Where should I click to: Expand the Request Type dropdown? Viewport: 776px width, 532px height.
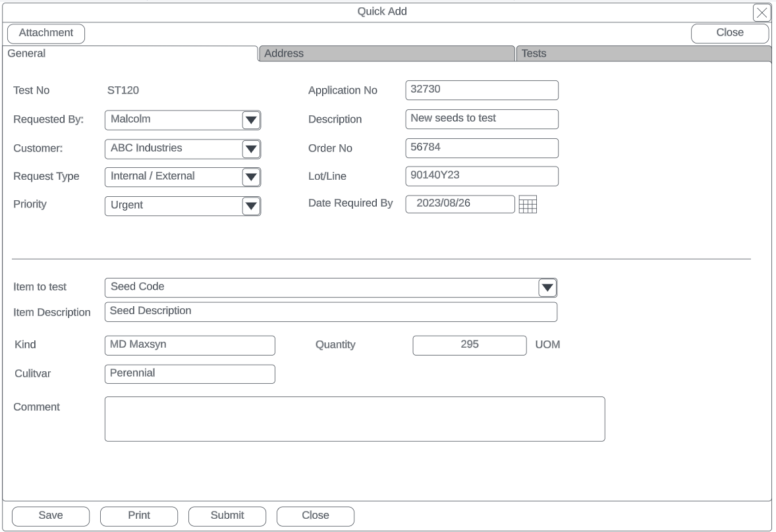click(251, 176)
